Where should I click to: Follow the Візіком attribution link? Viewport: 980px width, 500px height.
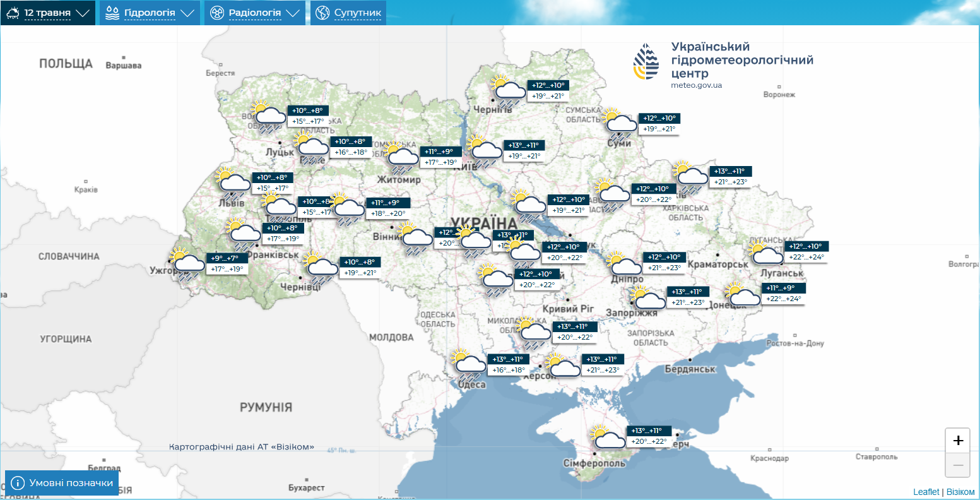[x=960, y=492]
